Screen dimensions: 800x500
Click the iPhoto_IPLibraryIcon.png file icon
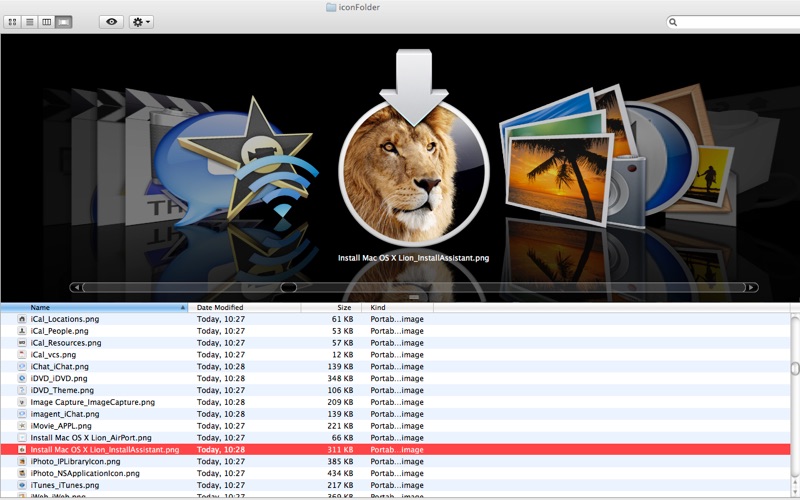click(x=22, y=461)
